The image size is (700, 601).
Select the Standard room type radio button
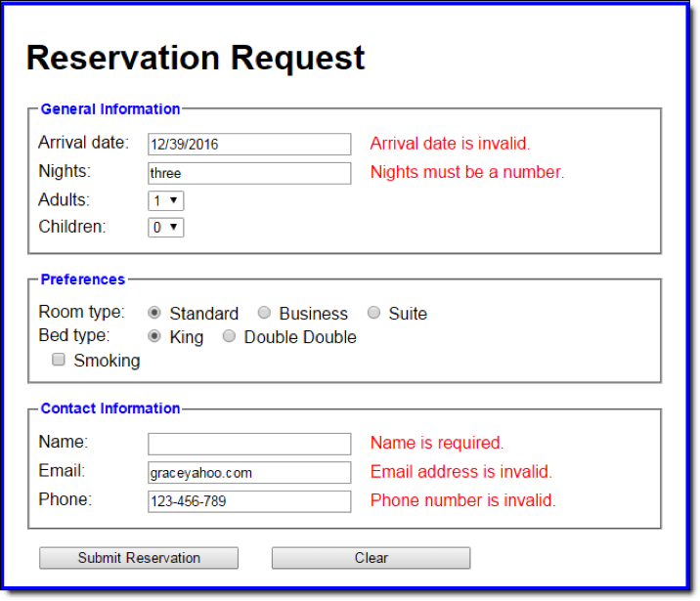tap(154, 313)
